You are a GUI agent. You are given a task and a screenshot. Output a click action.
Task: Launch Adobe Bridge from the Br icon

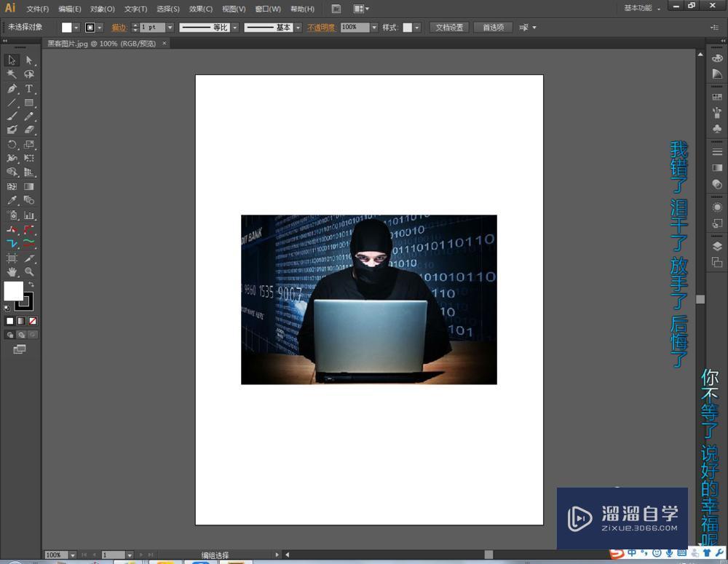(x=336, y=9)
